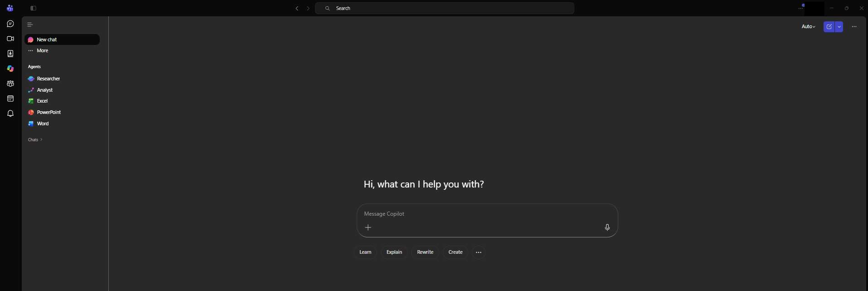Open the Activity bell icon in the rail
Screen dimensions: 868x291
click(x=10, y=113)
